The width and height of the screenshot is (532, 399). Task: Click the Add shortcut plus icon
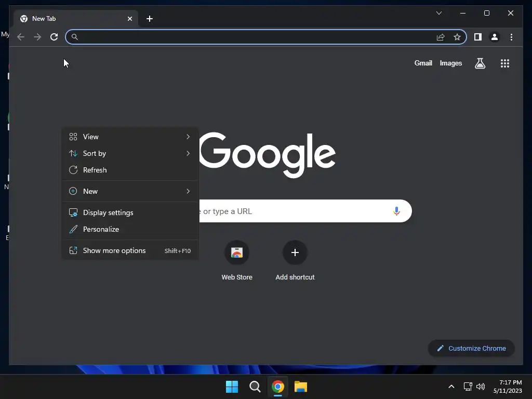pos(295,252)
